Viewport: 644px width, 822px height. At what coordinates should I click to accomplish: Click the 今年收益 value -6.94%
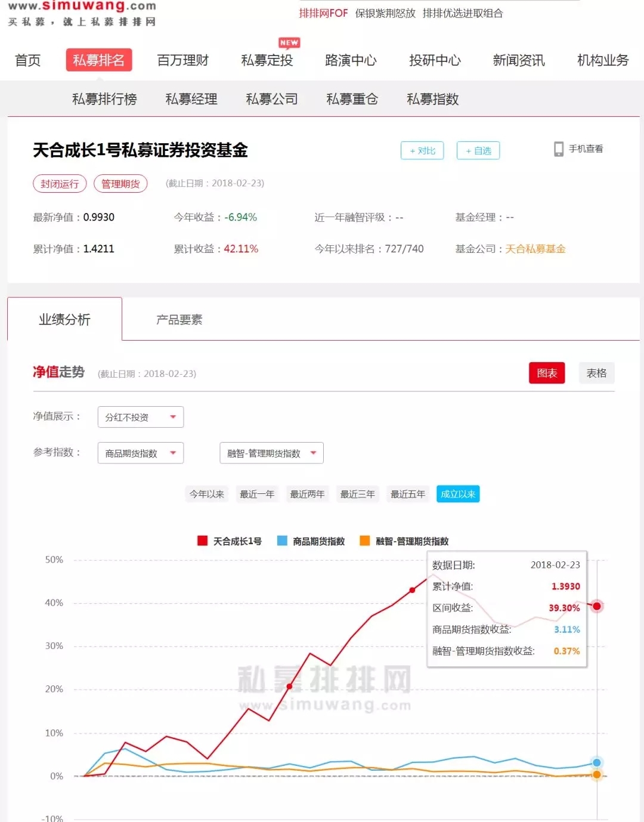240,217
